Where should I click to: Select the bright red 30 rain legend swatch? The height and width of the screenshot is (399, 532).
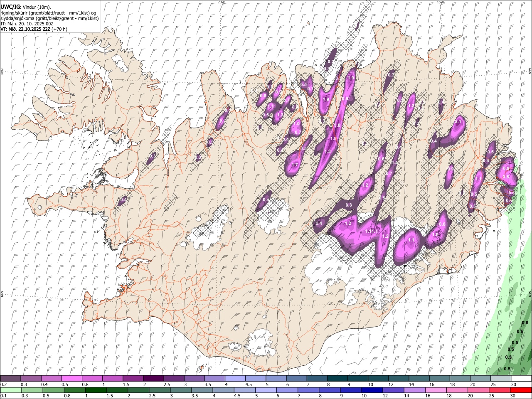(521, 390)
